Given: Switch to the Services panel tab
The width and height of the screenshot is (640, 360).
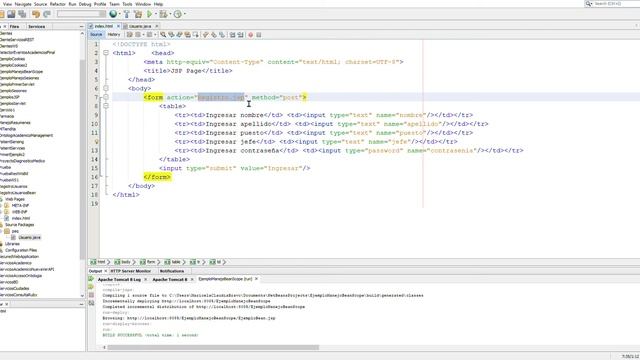Looking at the screenshot, I should click(37, 27).
